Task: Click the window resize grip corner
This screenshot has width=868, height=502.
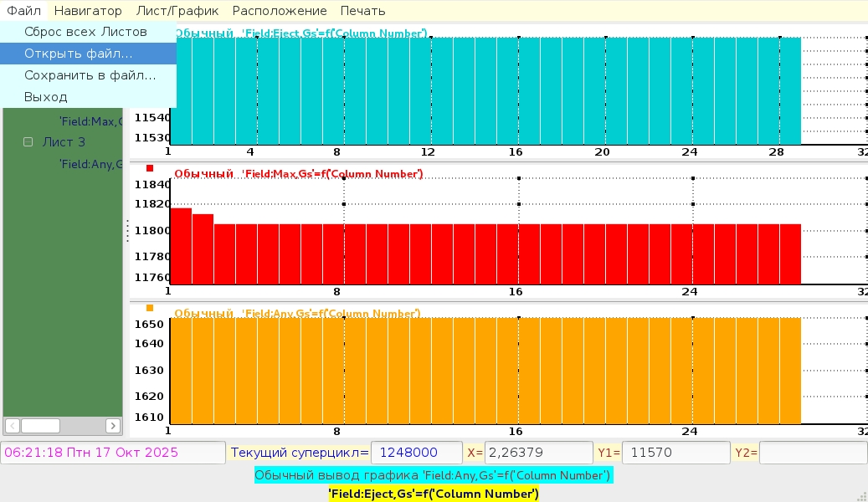Action: coord(861,495)
